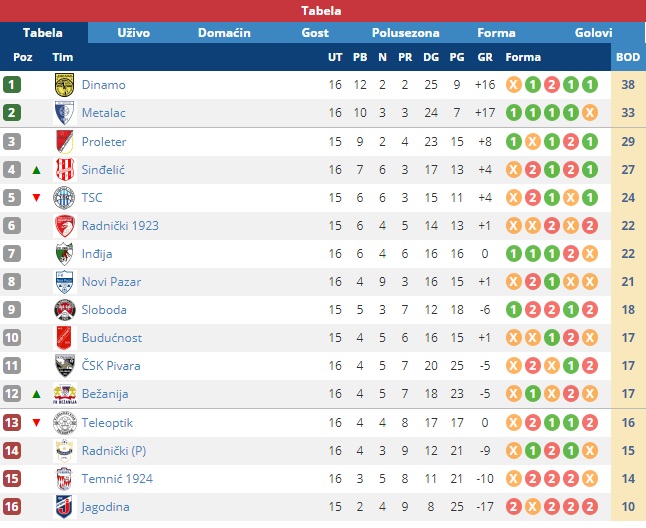646x528 pixels.
Task: Select the TSC round club logo
Action: (x=65, y=198)
